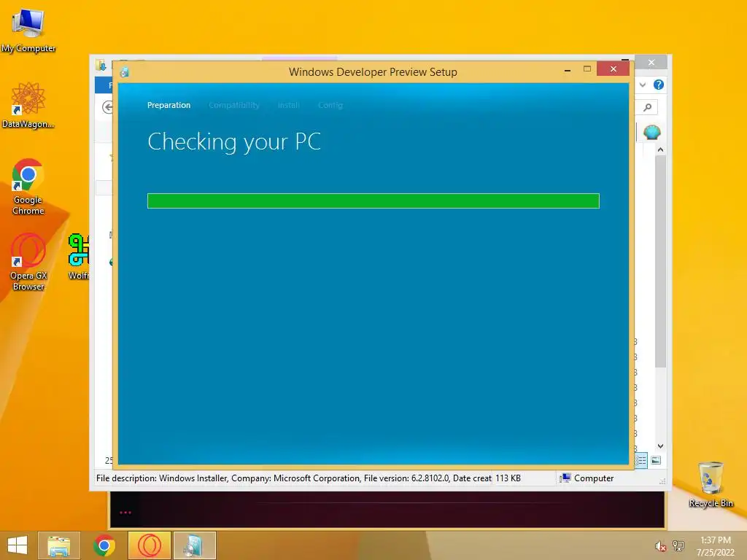Click the Computer label in Explorer status bar

[x=594, y=478]
